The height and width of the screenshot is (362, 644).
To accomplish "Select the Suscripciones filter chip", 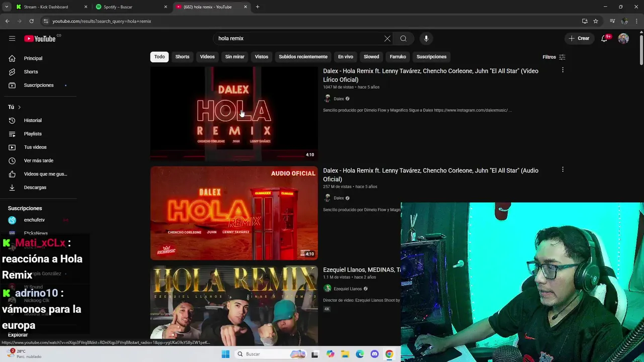I will [x=431, y=57].
